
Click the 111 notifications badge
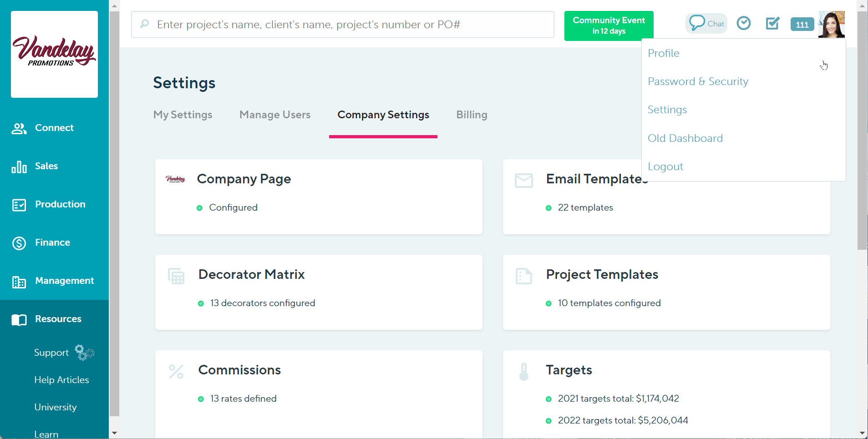point(802,25)
